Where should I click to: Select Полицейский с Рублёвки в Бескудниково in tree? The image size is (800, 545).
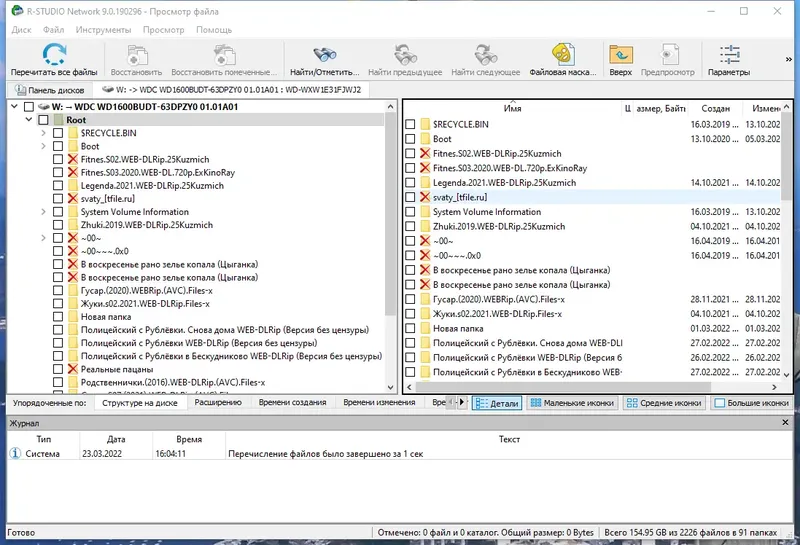pos(231,356)
